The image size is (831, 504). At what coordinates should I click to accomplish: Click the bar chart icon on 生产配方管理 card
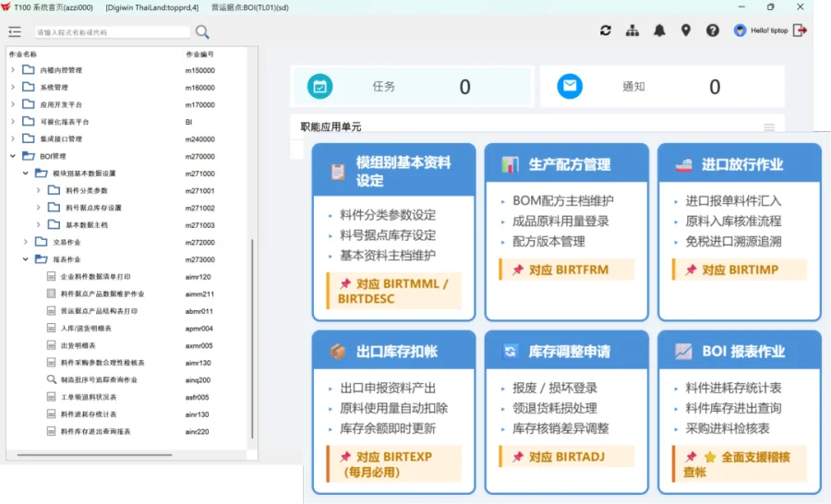510,164
